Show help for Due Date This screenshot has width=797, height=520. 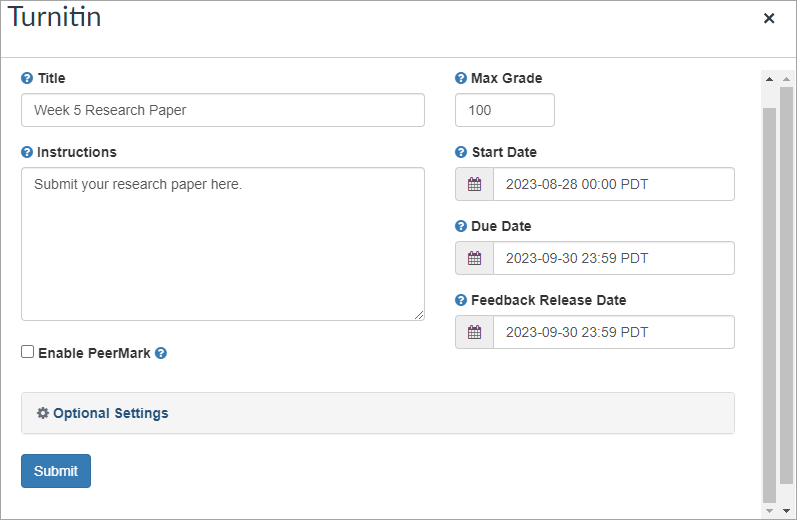pos(461,226)
